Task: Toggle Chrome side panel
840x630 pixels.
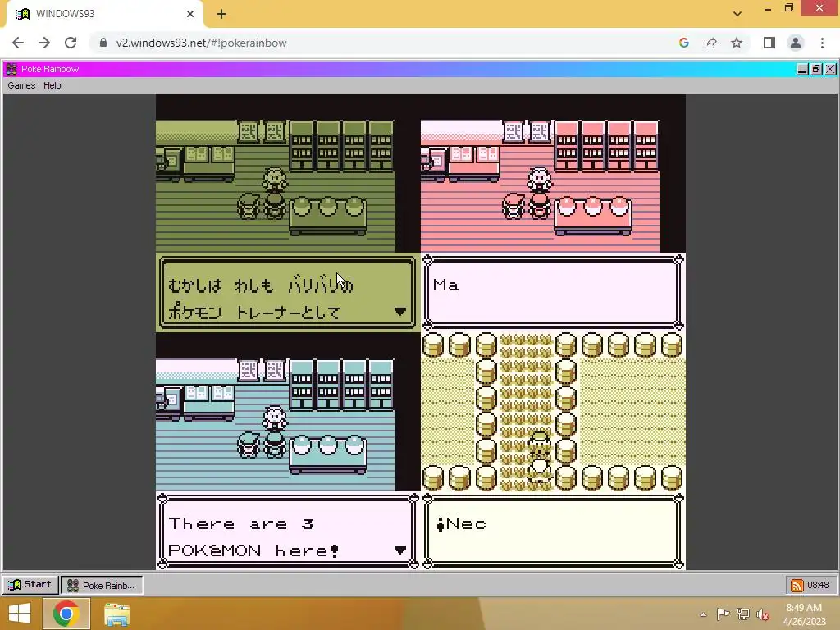Action: click(x=769, y=43)
